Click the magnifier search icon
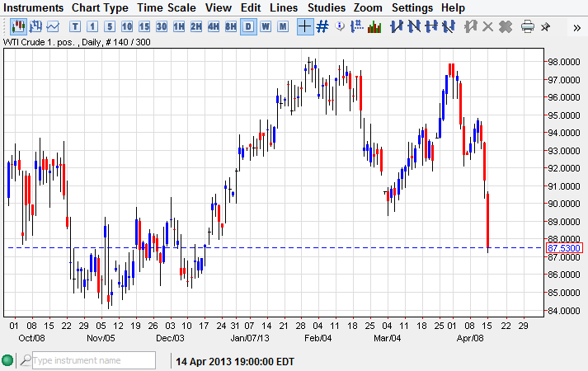Screen dimensions: 588x371 (25, 360)
